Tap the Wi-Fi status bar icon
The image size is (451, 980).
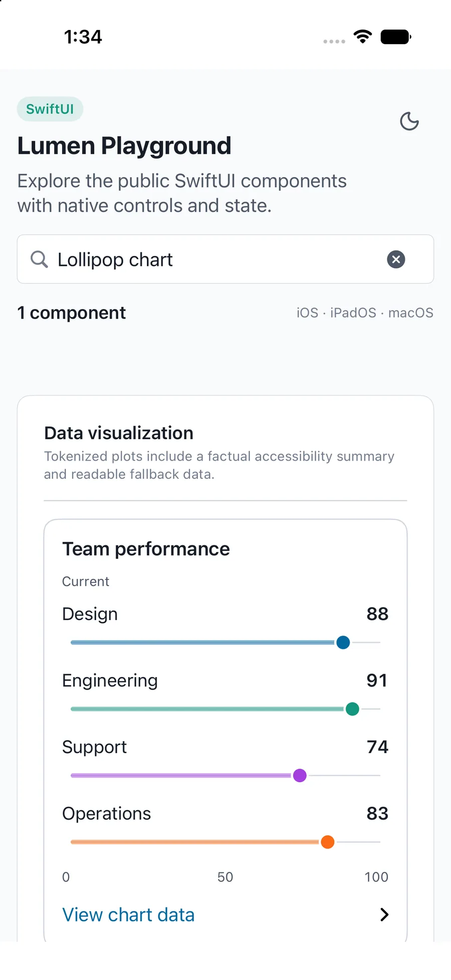(x=363, y=37)
